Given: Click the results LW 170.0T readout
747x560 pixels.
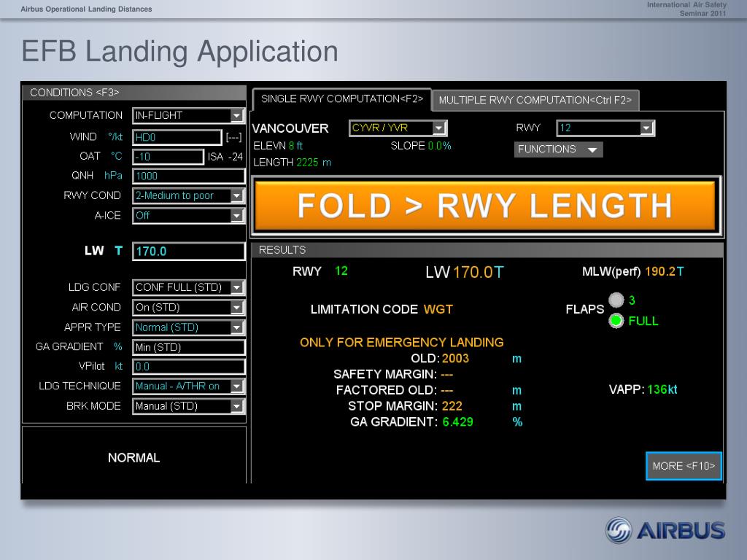Looking at the screenshot, I should (x=465, y=273).
